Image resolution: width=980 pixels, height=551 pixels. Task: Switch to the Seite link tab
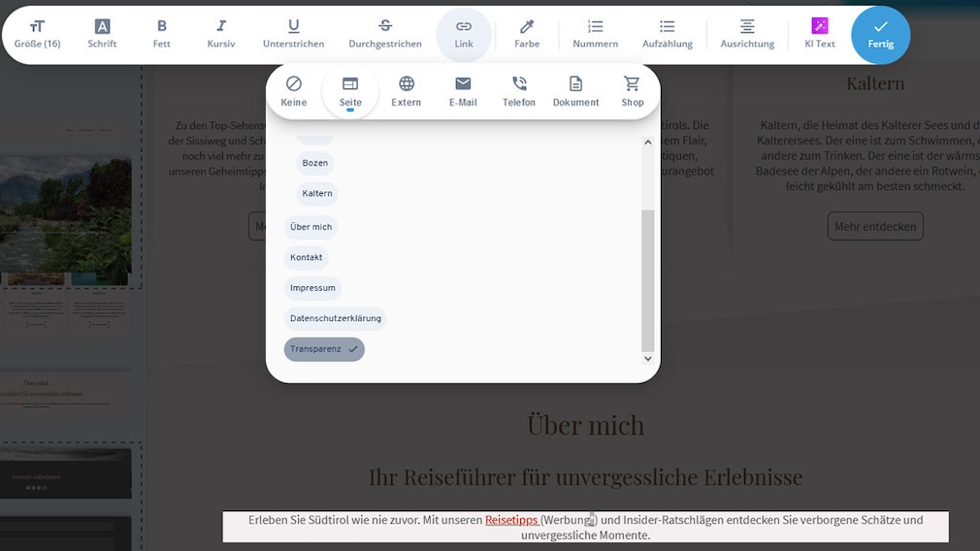coord(350,91)
